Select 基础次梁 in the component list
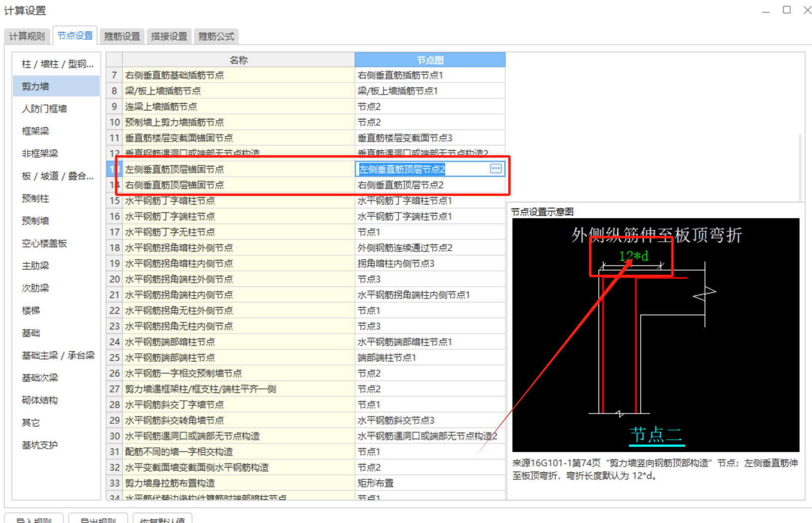The height and width of the screenshot is (523, 812). tap(57, 378)
